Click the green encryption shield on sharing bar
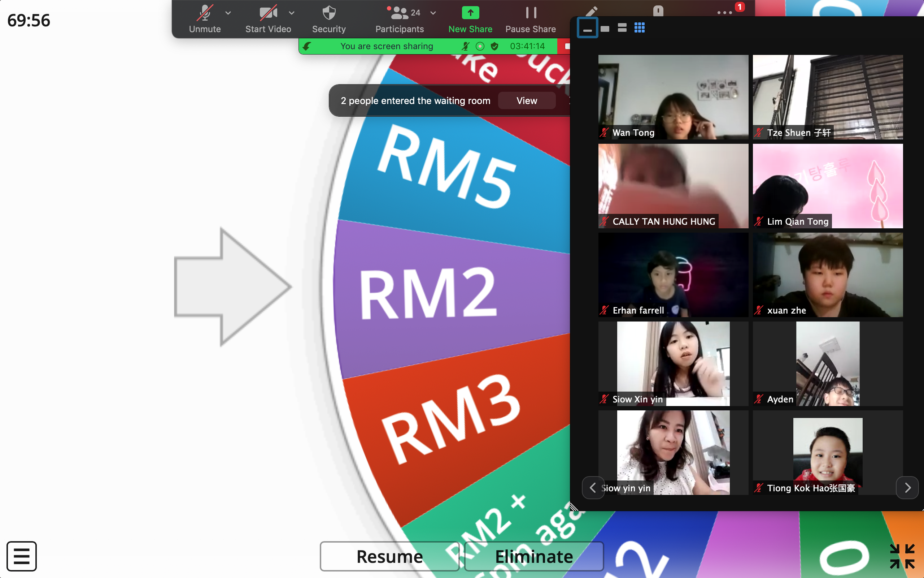Screen dimensions: 924x578 tap(494, 46)
